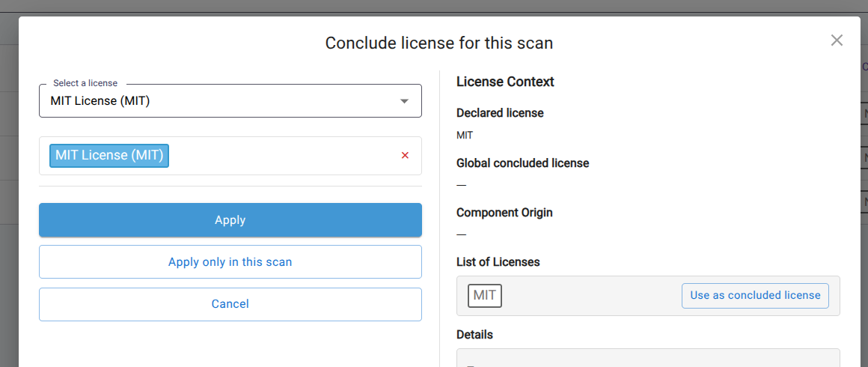Image resolution: width=868 pixels, height=367 pixels.
Task: Remove MIT License with red X icon
Action: click(x=405, y=156)
